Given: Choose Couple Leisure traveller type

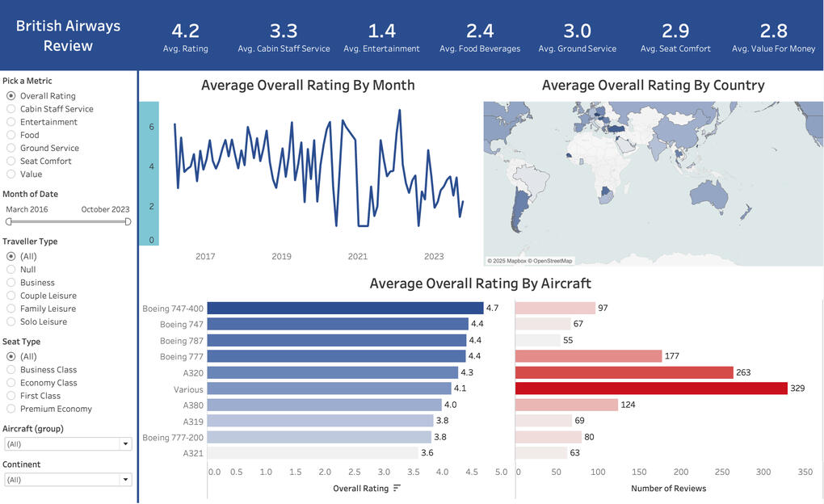Looking at the screenshot, I should coord(11,296).
